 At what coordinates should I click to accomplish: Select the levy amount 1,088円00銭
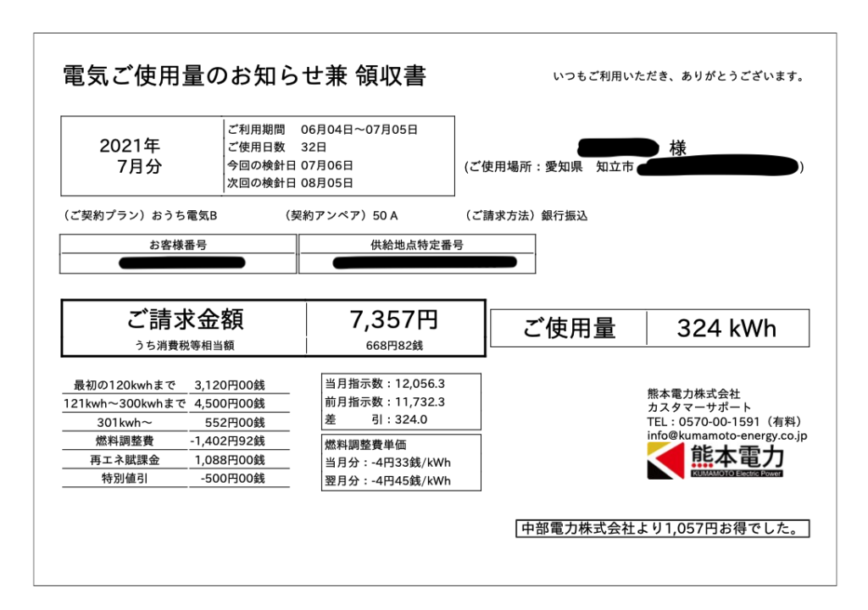(230, 460)
